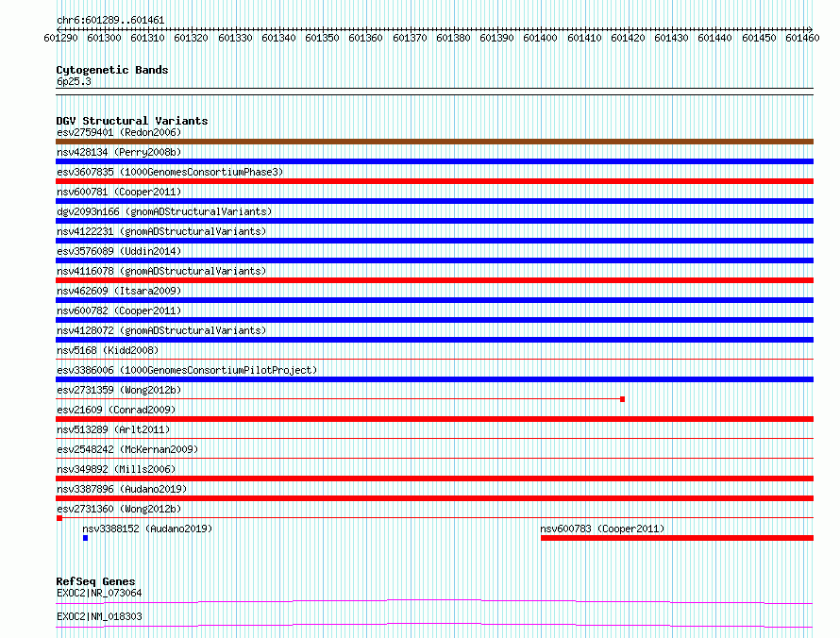Click the red esv3607835 variant bar
Image resolution: width=840 pixels, height=638 pixels.
pyautogui.click(x=434, y=181)
